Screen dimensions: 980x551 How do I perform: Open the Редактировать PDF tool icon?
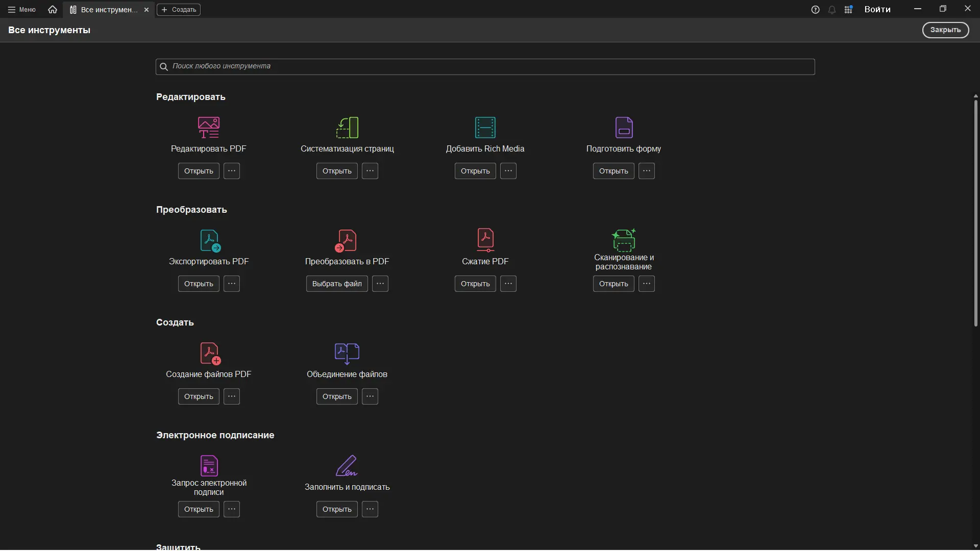(209, 128)
